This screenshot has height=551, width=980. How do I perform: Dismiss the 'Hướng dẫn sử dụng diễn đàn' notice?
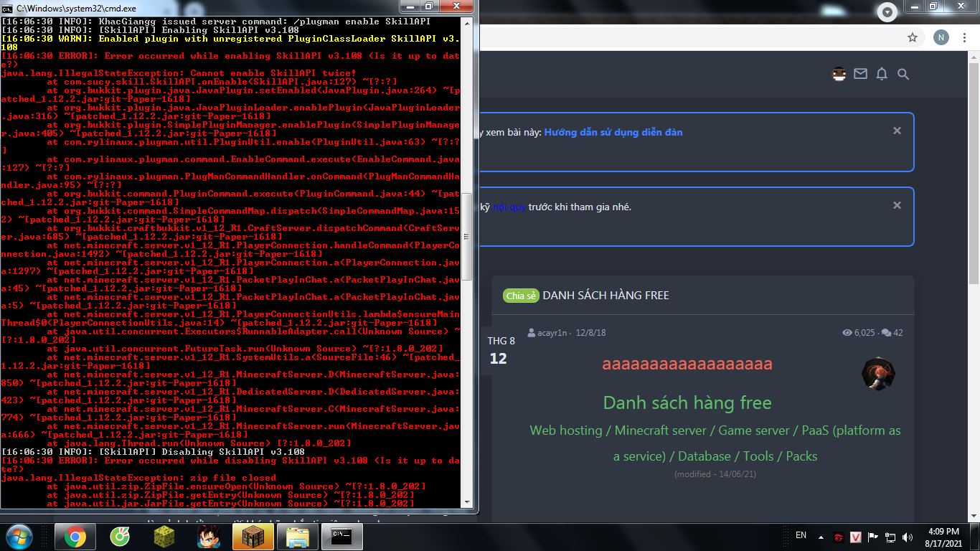pyautogui.click(x=897, y=131)
